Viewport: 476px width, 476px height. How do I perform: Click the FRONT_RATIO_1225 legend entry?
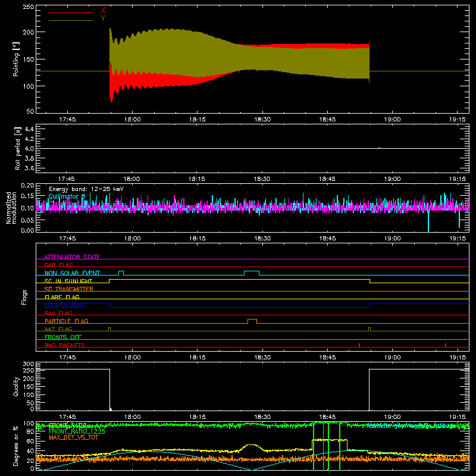77,431
